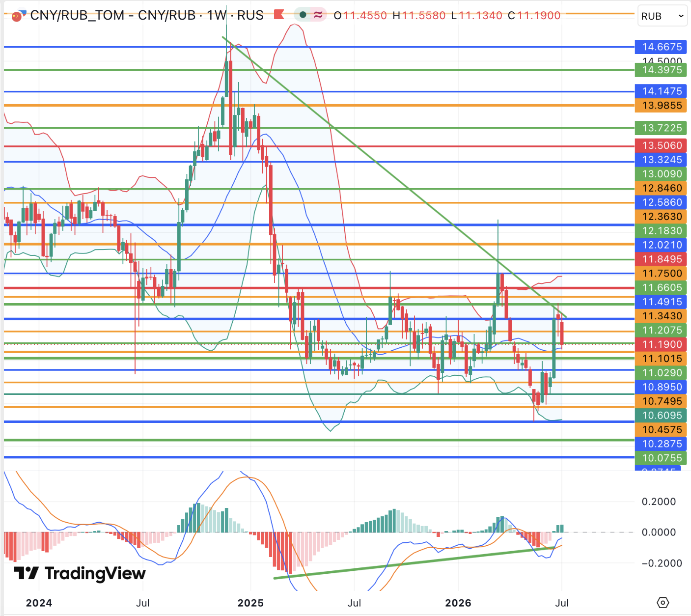This screenshot has height=616, width=691.
Task: Click the 13.0090 price label
Action: 661,174
